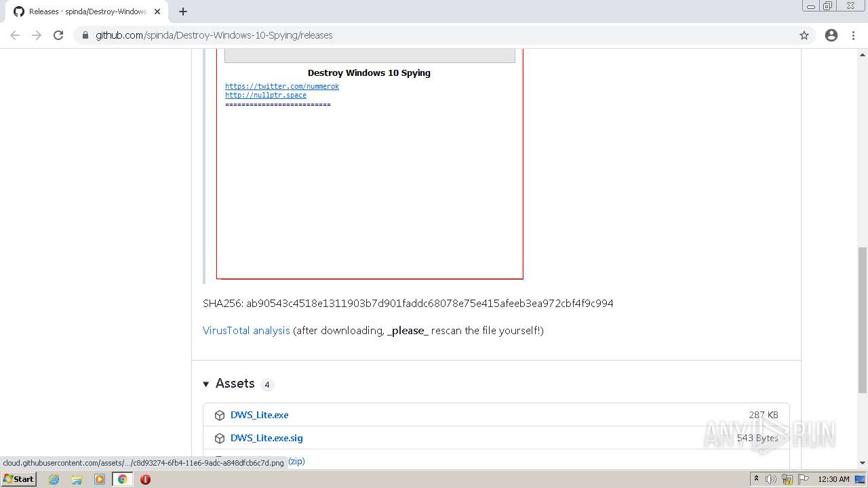Open the red stop-sign taskbar app
This screenshot has height=488, width=868.
tap(145, 479)
